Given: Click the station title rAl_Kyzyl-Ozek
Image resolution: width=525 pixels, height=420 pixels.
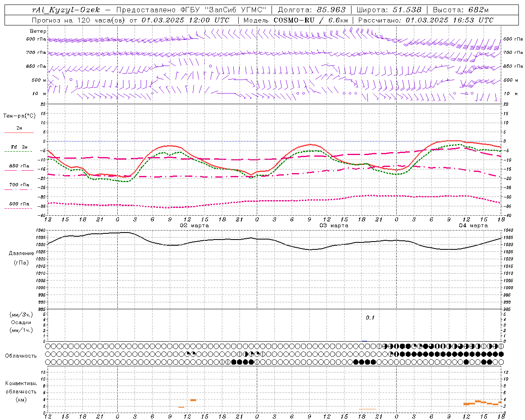Looking at the screenshot, I should [x=66, y=10].
